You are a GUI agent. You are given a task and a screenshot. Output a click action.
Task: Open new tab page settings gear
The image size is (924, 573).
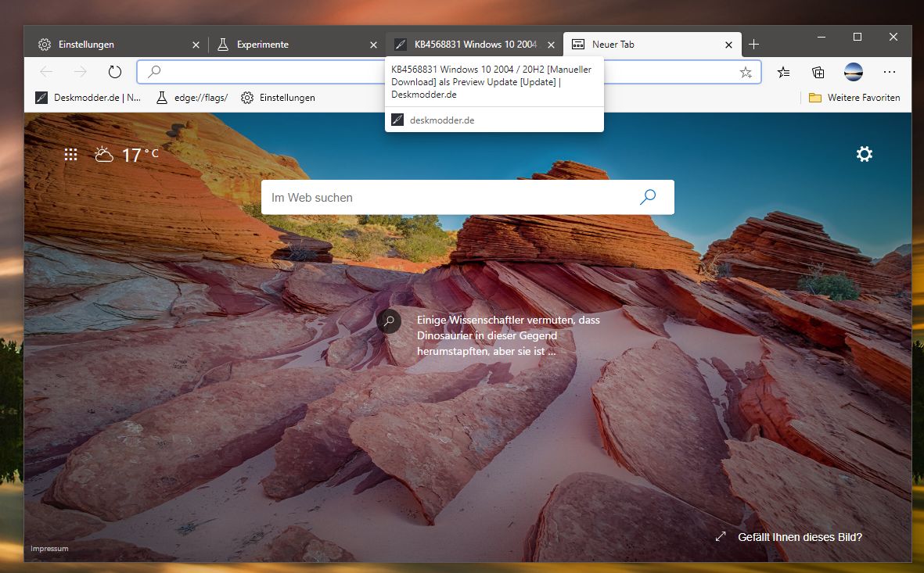point(864,154)
